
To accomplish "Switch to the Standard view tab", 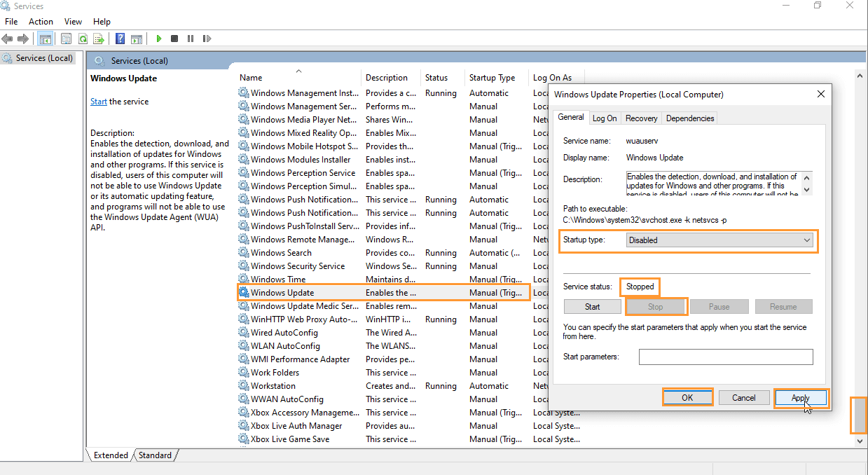I will tap(155, 455).
